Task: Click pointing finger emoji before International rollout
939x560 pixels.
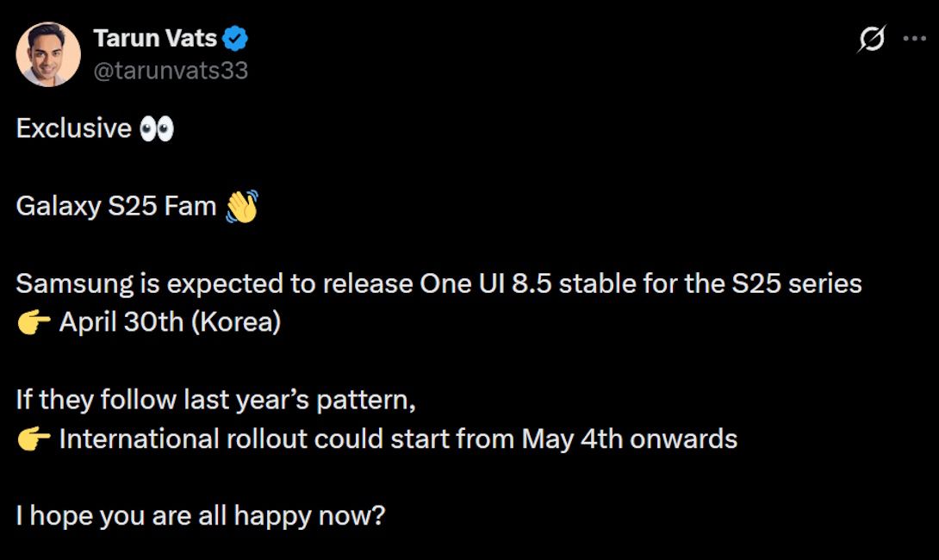Action: click(34, 439)
